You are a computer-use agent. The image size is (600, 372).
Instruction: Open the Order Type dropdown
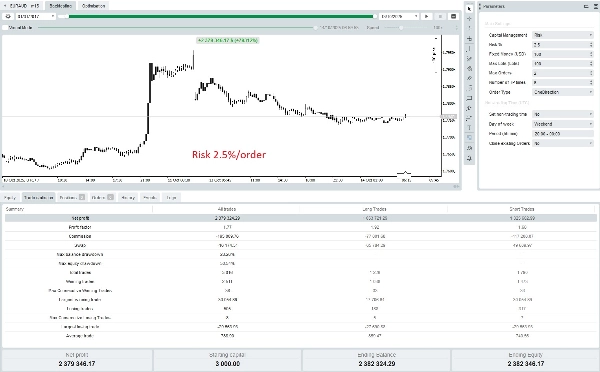(562, 92)
